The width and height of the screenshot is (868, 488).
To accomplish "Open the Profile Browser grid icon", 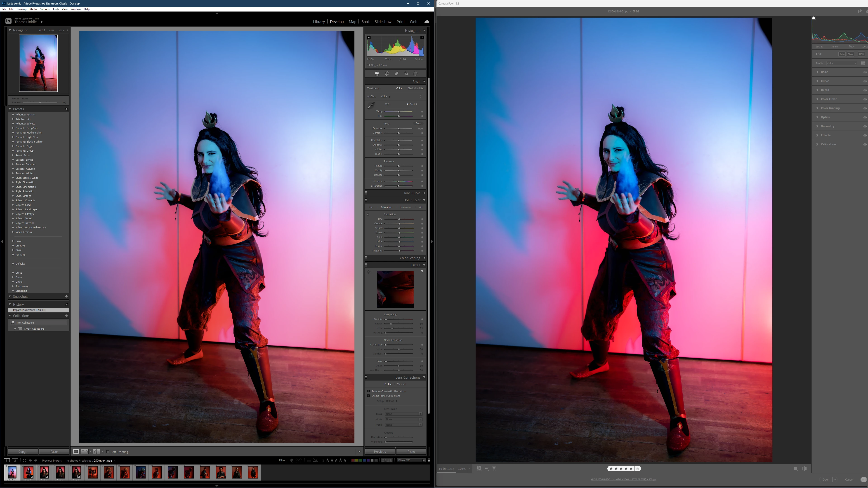I will (420, 96).
